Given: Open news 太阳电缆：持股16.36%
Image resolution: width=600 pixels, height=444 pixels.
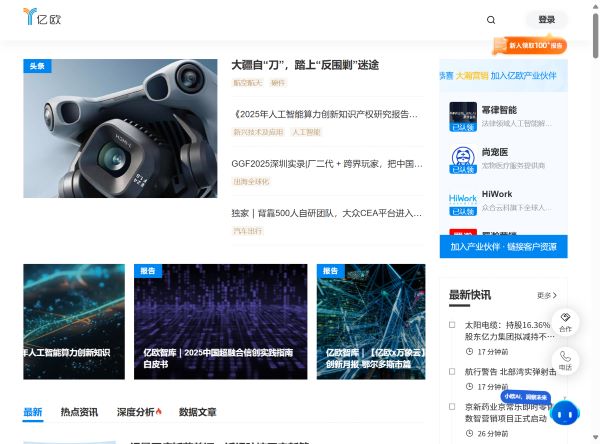Looking at the screenshot, I should coord(510,331).
